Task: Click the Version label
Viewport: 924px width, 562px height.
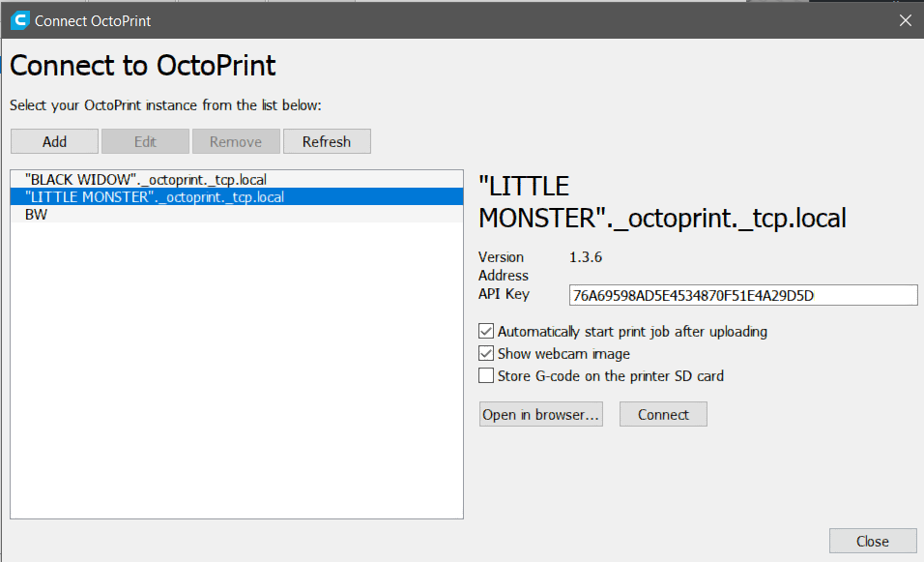Action: coord(501,257)
